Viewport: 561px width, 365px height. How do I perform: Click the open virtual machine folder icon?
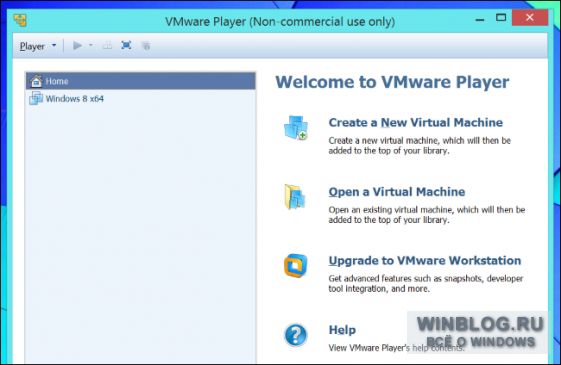click(x=295, y=196)
